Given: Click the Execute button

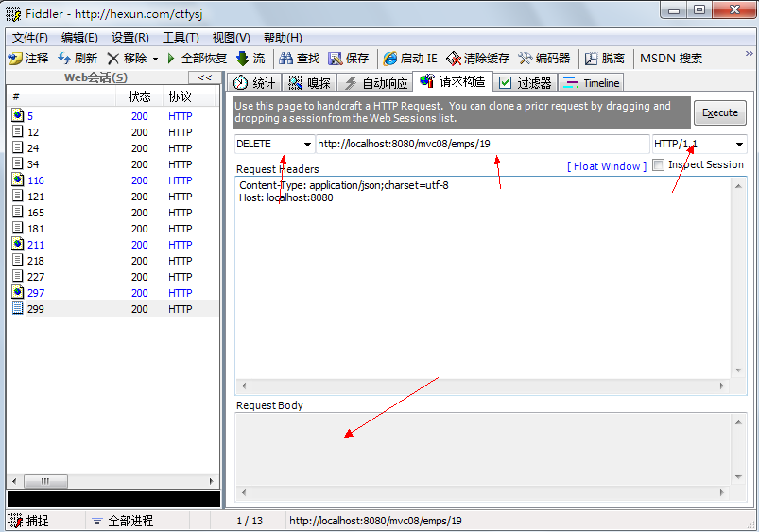Looking at the screenshot, I should tap(720, 112).
